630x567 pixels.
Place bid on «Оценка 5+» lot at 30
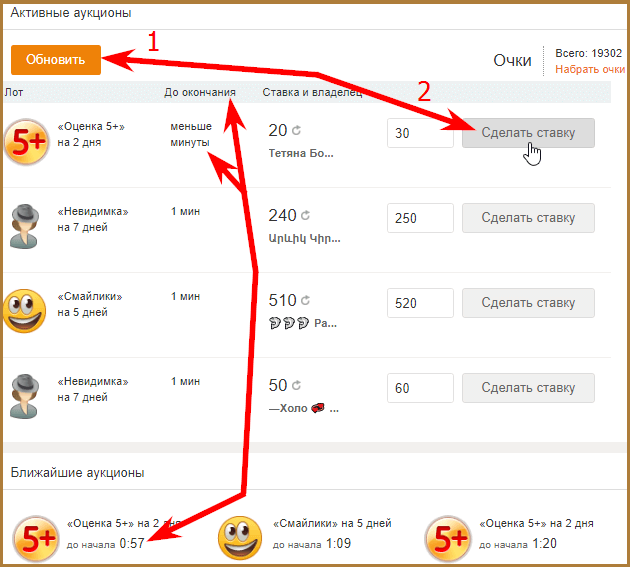coord(528,133)
